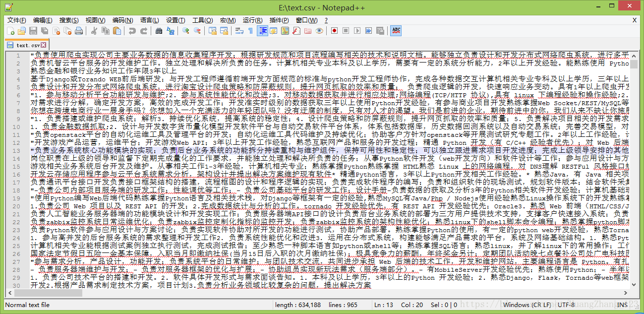Open the 设置(T) menu

(x=176, y=20)
